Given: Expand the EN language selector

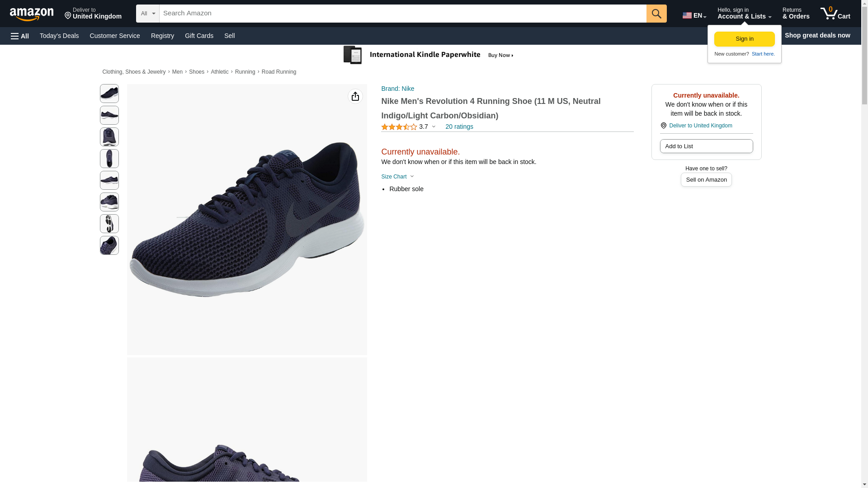Looking at the screenshot, I should click(x=694, y=15).
